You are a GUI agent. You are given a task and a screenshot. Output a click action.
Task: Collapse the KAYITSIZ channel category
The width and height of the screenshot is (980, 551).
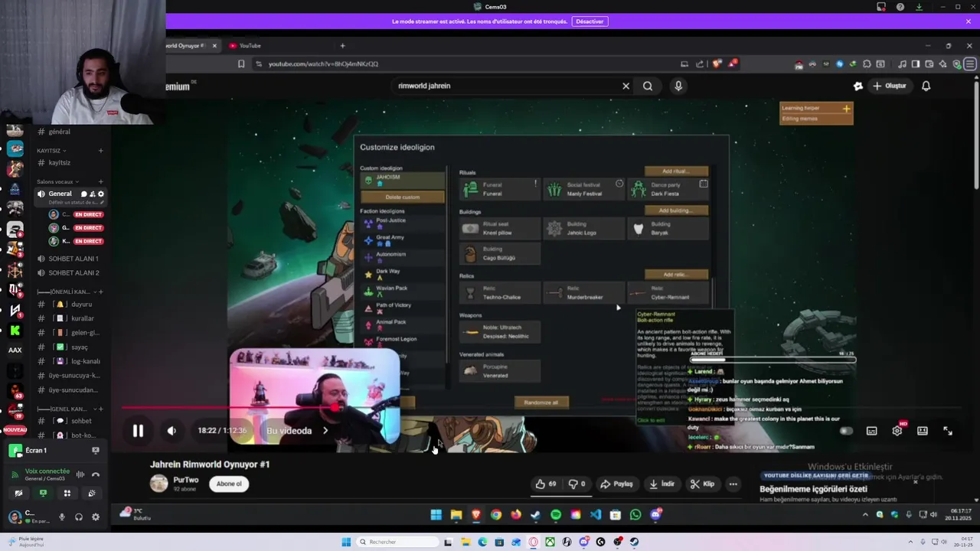tap(51, 151)
